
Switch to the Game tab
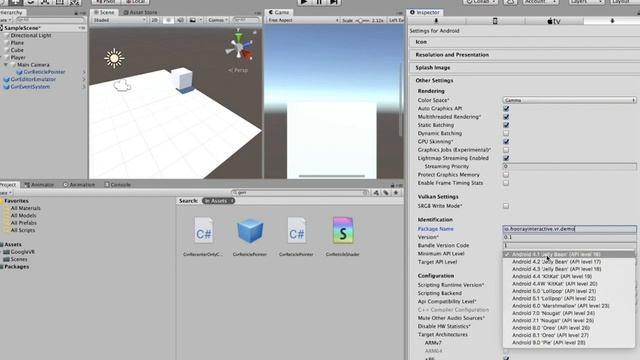tap(279, 13)
